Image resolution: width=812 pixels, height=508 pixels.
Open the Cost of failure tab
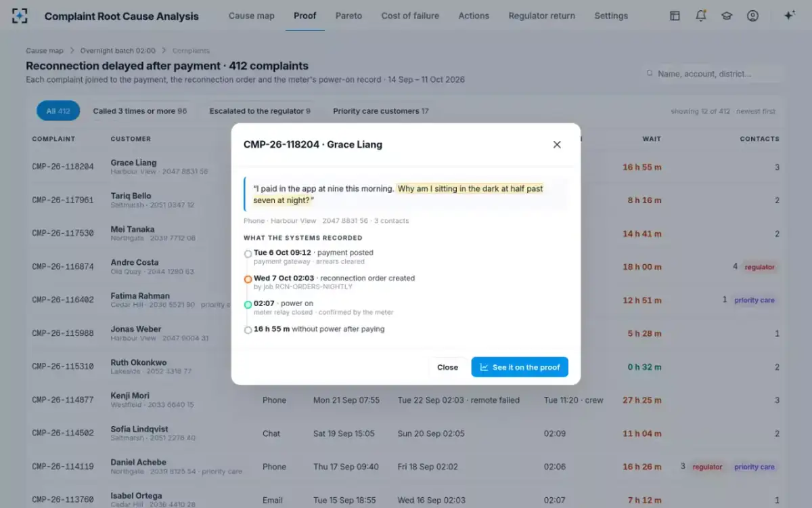410,16
